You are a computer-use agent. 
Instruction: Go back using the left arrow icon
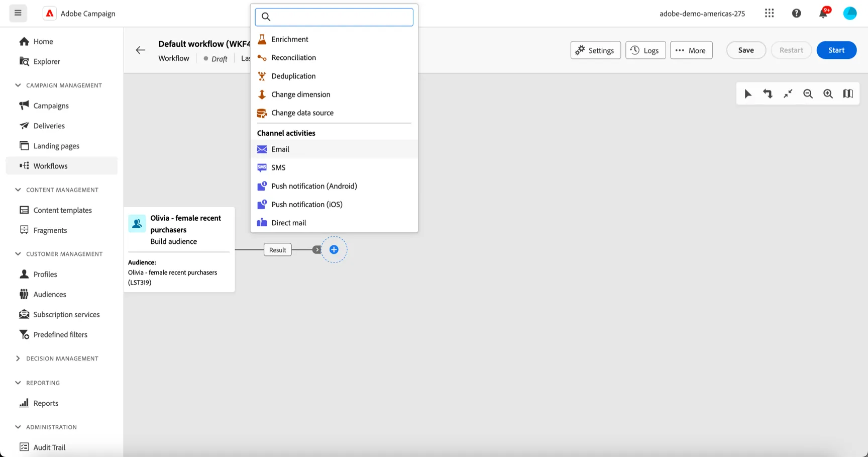point(140,50)
